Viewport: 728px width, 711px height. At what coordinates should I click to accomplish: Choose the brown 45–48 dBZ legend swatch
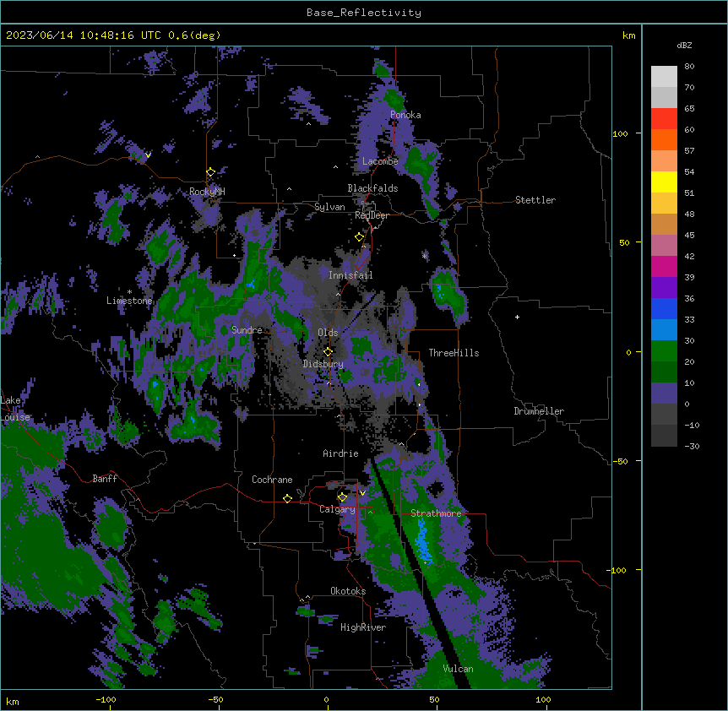click(664, 224)
